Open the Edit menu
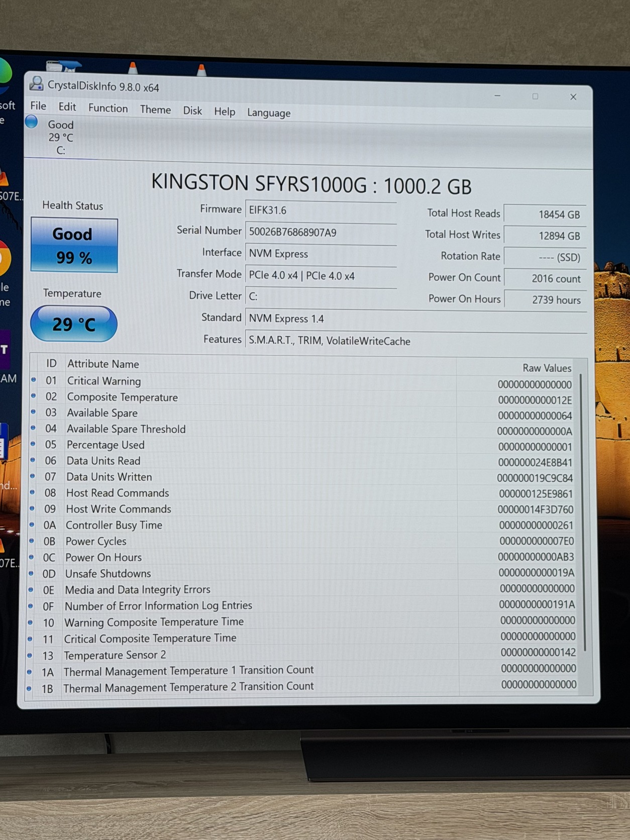Viewport: 630px width, 840px height. [x=67, y=107]
